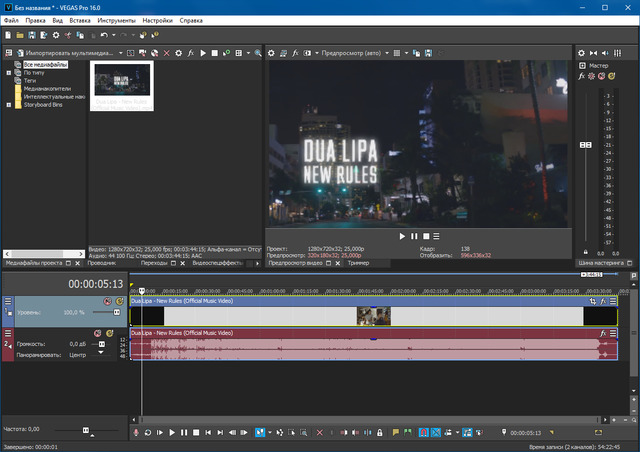The image size is (640, 452).
Task: Open the Переходы tab
Action: (153, 263)
